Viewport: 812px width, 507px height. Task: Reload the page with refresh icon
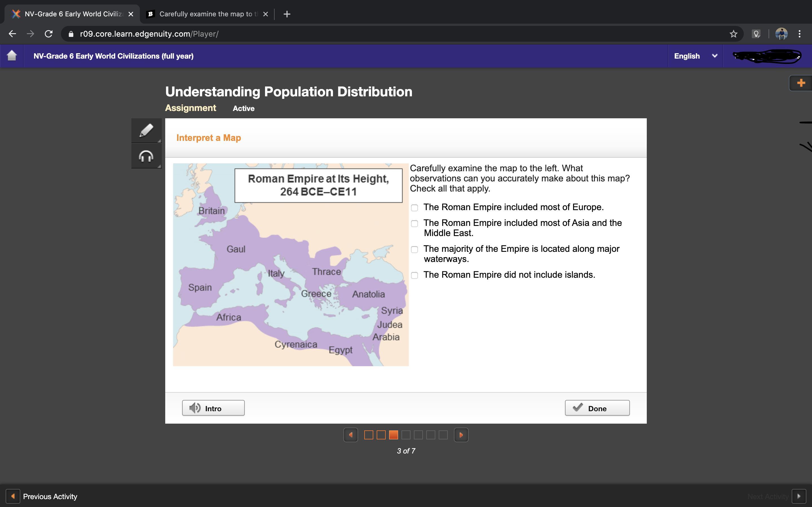click(49, 34)
